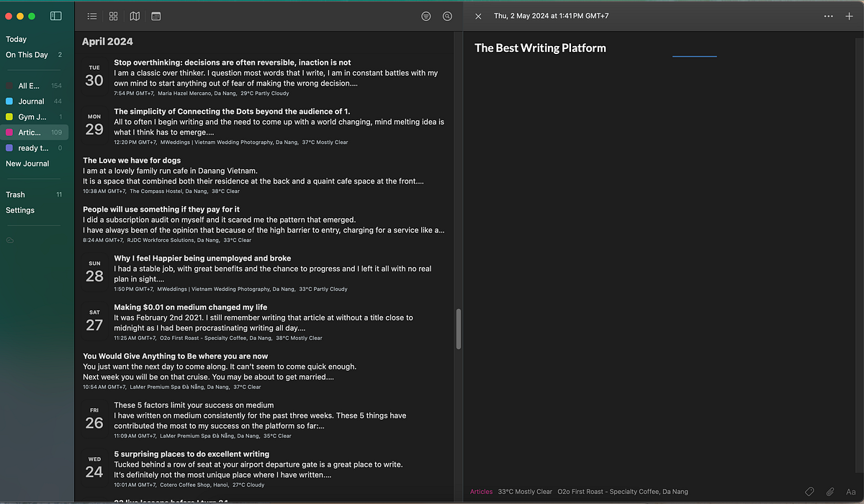864x504 pixels.
Task: Click 'RJDC Workforce Solutions, Da Nang' metadata line
Action: pos(167,240)
